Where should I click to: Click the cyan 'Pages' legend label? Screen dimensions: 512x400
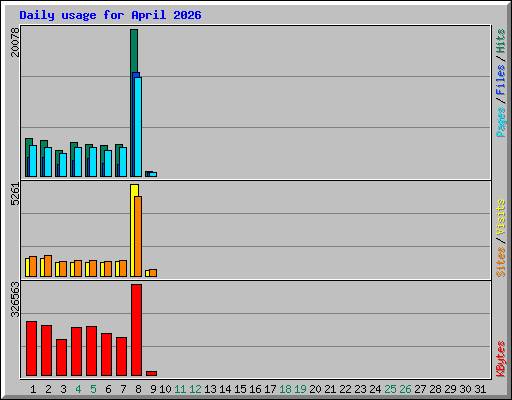501,122
